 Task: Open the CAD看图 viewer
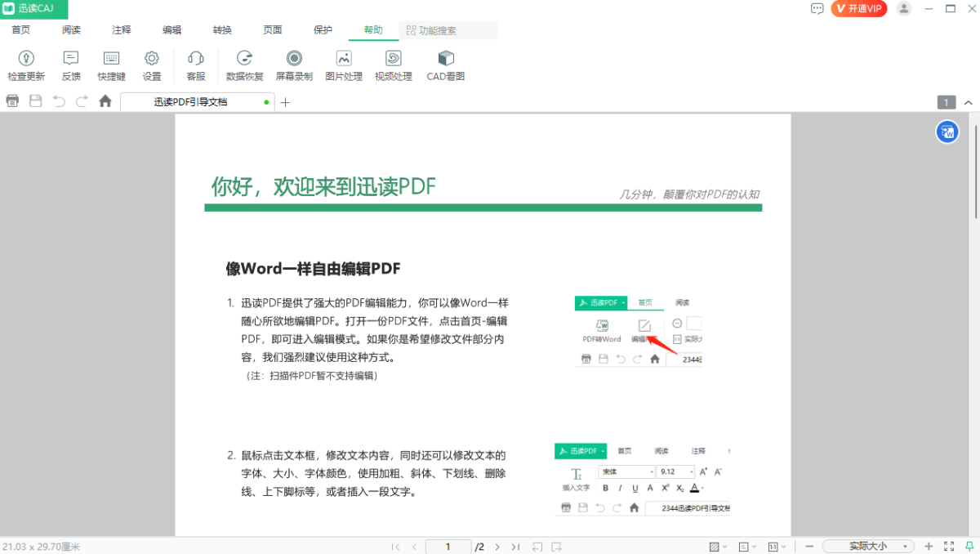click(x=445, y=64)
